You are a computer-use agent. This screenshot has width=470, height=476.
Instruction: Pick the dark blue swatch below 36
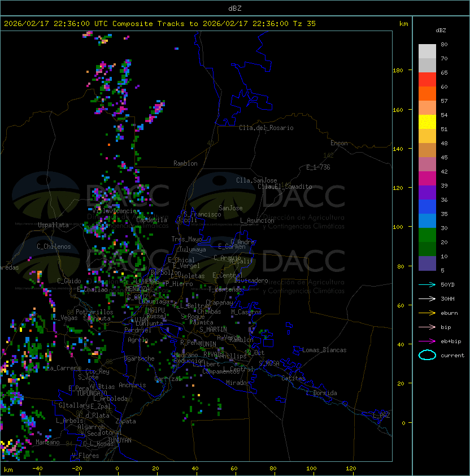tap(427, 207)
